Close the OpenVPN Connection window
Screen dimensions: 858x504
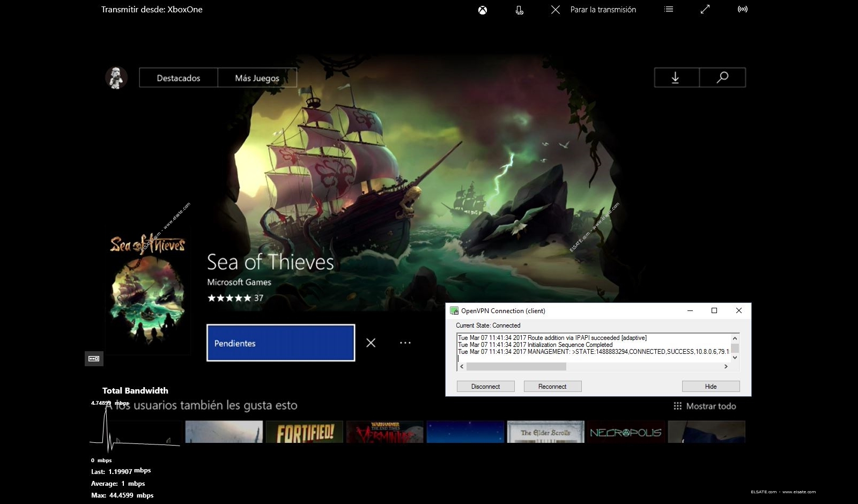(x=739, y=311)
